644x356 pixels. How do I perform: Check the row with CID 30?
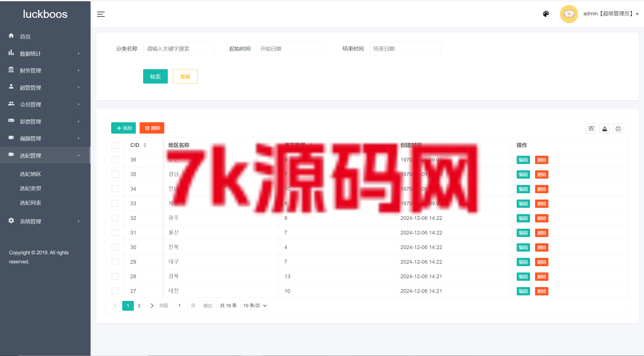[115, 247]
